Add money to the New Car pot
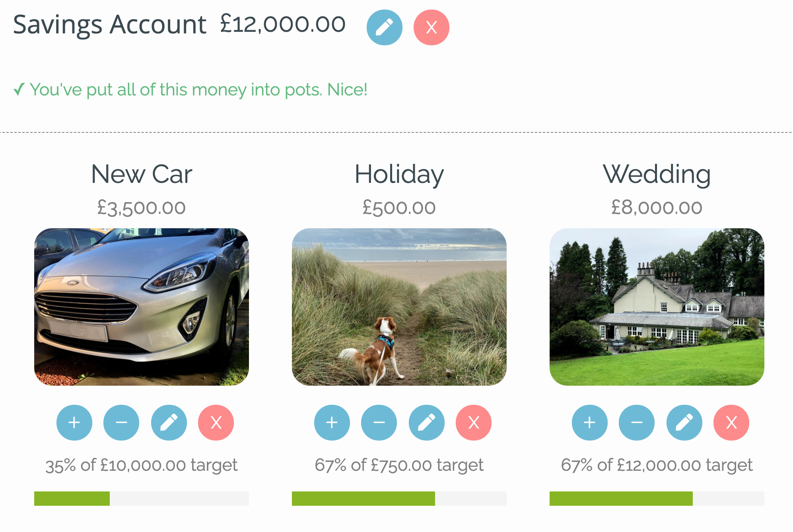The width and height of the screenshot is (793, 532). coord(74,423)
